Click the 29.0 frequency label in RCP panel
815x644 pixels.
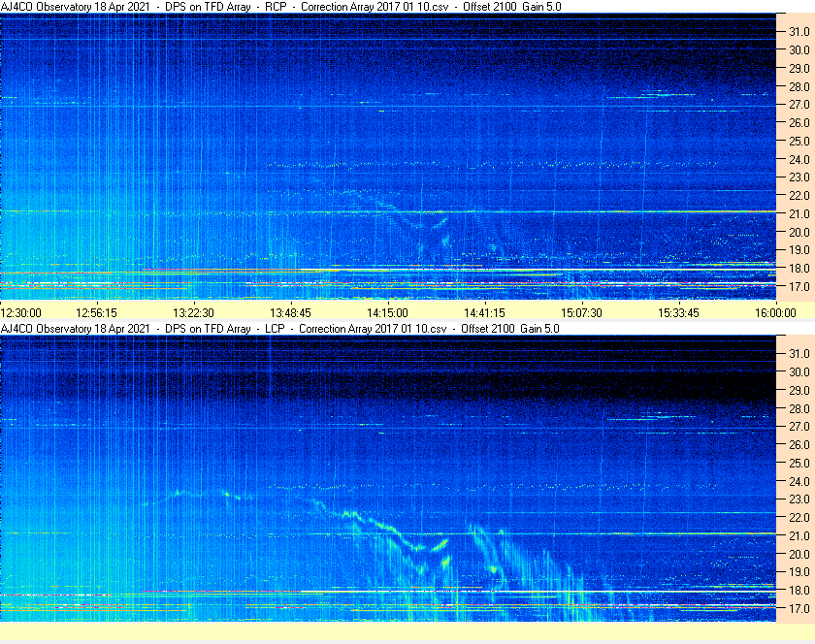click(799, 68)
